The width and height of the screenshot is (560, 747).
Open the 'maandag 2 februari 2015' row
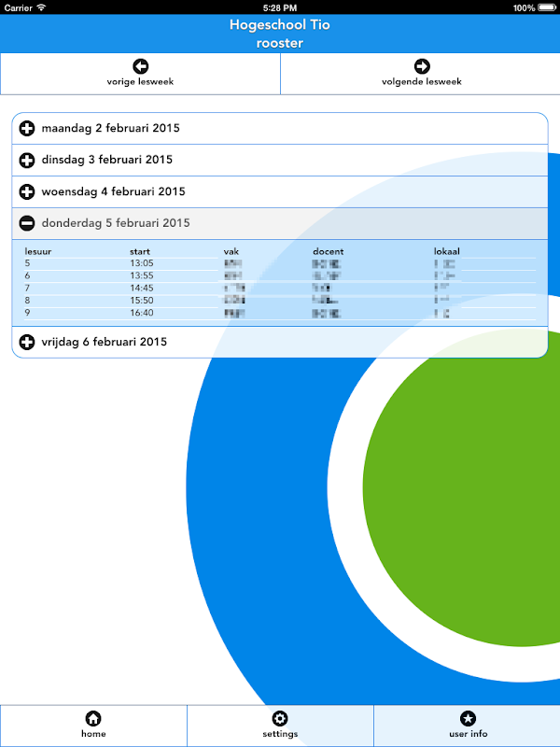tap(280, 128)
